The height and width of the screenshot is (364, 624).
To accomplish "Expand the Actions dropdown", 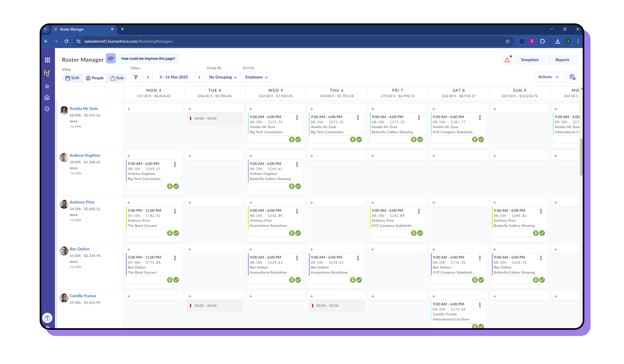I will click(x=549, y=77).
